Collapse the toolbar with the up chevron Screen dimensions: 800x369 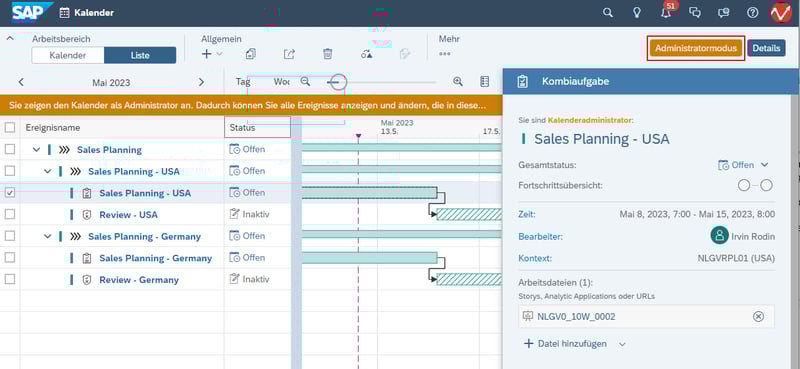click(x=10, y=38)
